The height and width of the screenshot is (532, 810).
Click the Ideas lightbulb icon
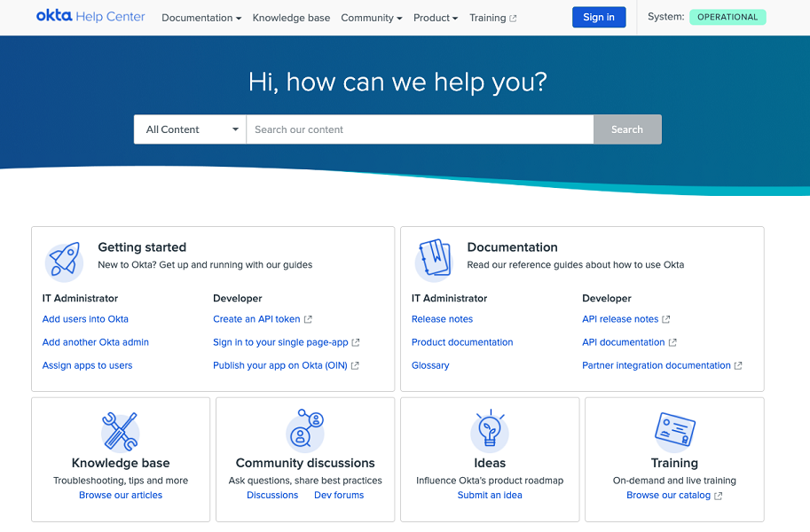490,431
